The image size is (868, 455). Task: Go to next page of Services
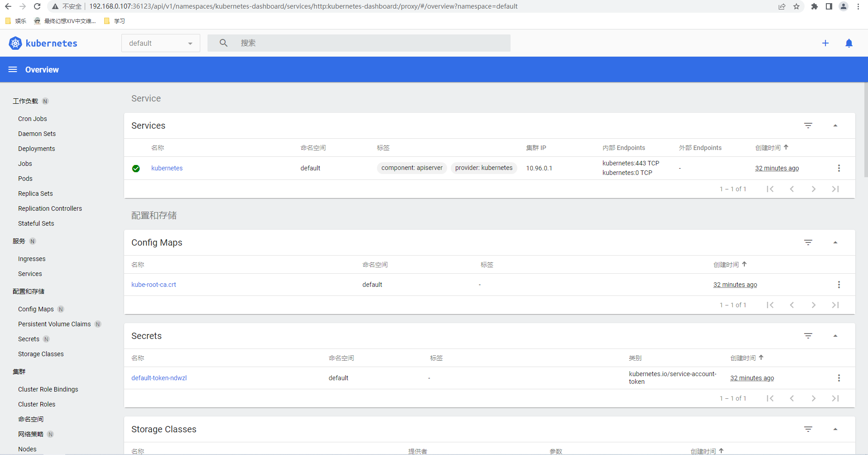tap(814, 189)
